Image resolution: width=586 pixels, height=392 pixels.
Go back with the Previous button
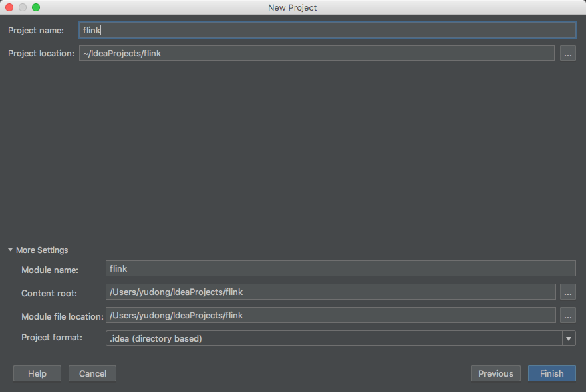[x=495, y=373]
